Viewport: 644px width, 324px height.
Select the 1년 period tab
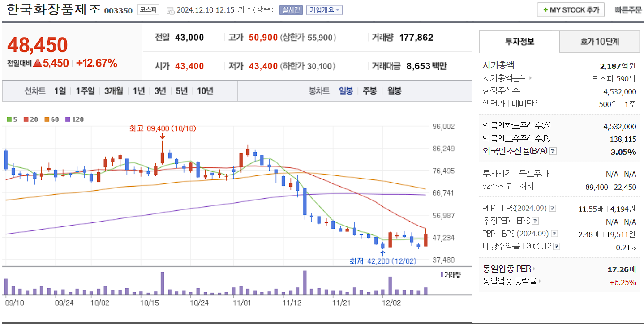click(138, 91)
